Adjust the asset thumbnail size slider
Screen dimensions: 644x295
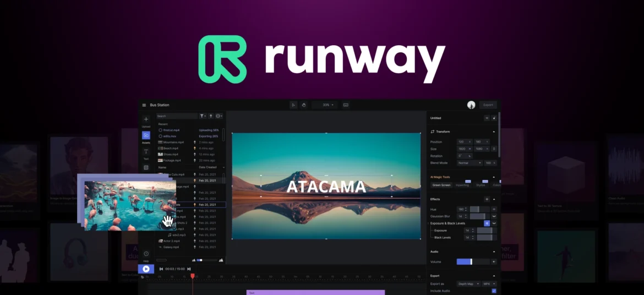tap(207, 260)
